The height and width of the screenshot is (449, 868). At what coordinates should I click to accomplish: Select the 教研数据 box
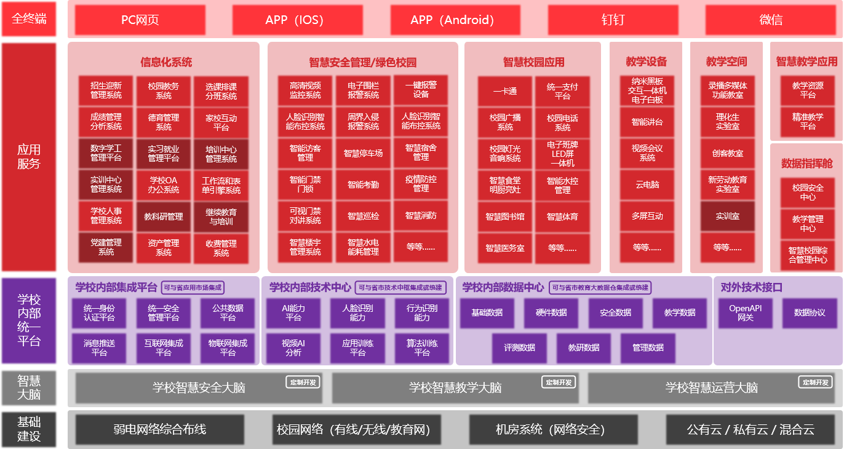(584, 348)
